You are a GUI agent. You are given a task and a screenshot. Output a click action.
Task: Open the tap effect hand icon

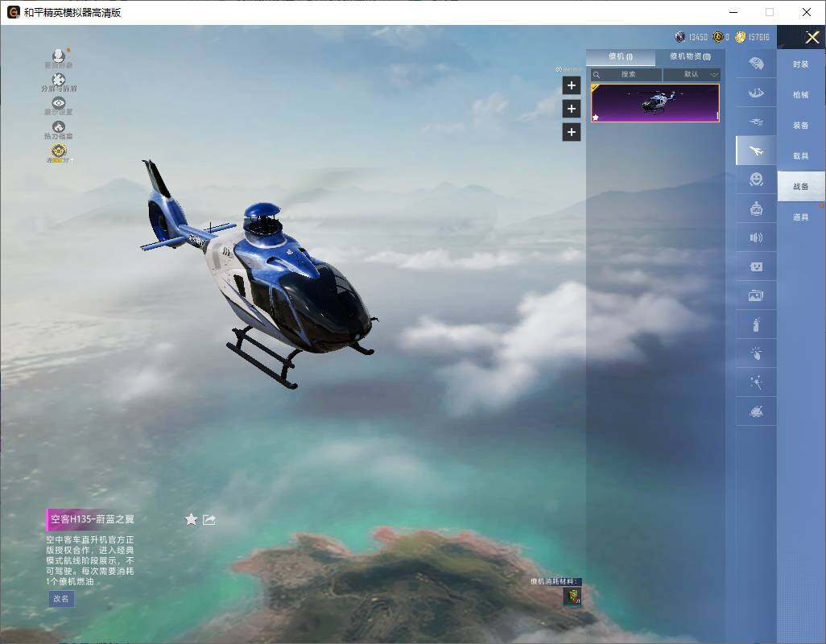click(756, 353)
